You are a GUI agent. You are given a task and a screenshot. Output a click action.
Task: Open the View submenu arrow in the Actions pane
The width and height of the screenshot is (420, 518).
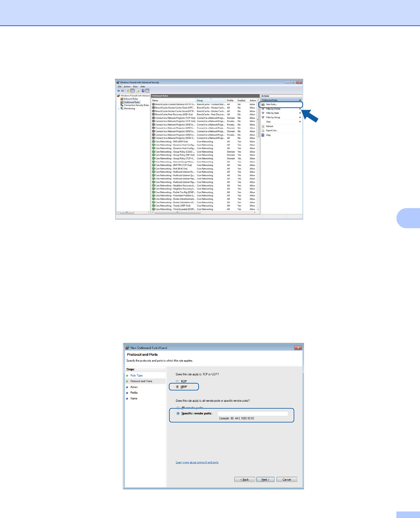pos(300,122)
